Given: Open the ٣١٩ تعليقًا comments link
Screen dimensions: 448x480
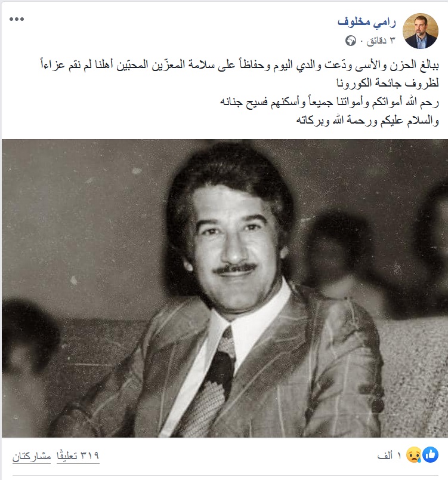Looking at the screenshot, I should coord(78,456).
